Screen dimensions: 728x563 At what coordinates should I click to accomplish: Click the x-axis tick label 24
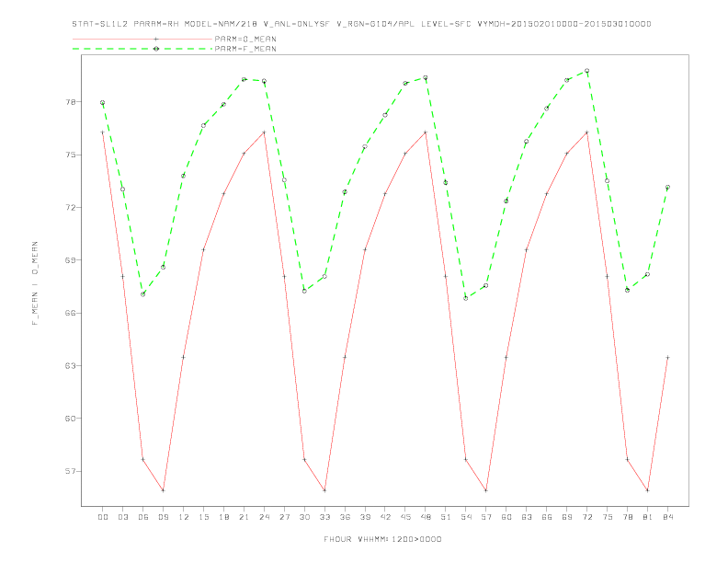click(x=264, y=517)
